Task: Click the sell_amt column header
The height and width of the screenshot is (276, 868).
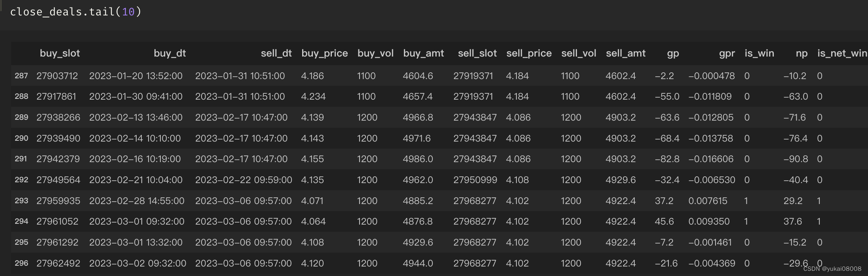Action: pos(625,53)
